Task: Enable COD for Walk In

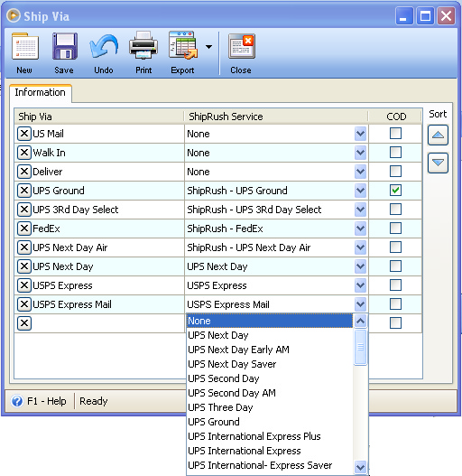Action: coord(395,152)
